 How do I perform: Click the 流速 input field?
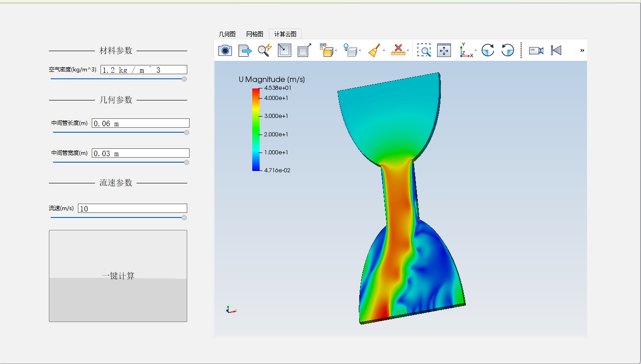pos(133,208)
